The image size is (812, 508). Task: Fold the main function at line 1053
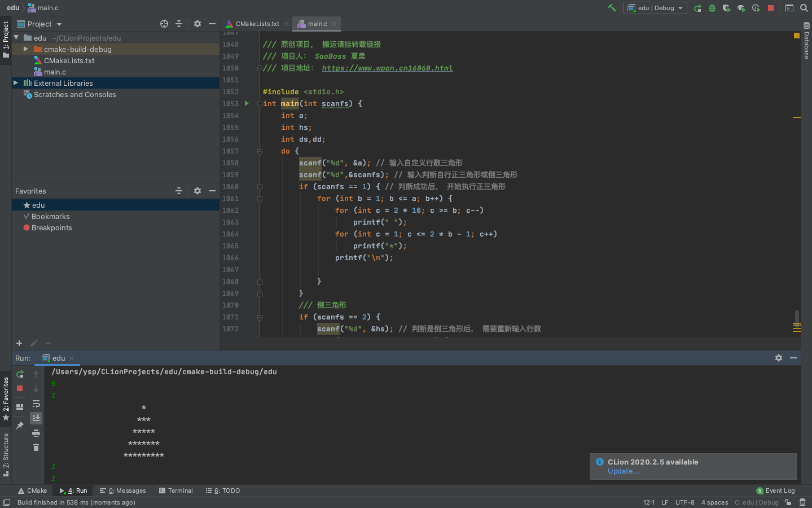coord(260,104)
